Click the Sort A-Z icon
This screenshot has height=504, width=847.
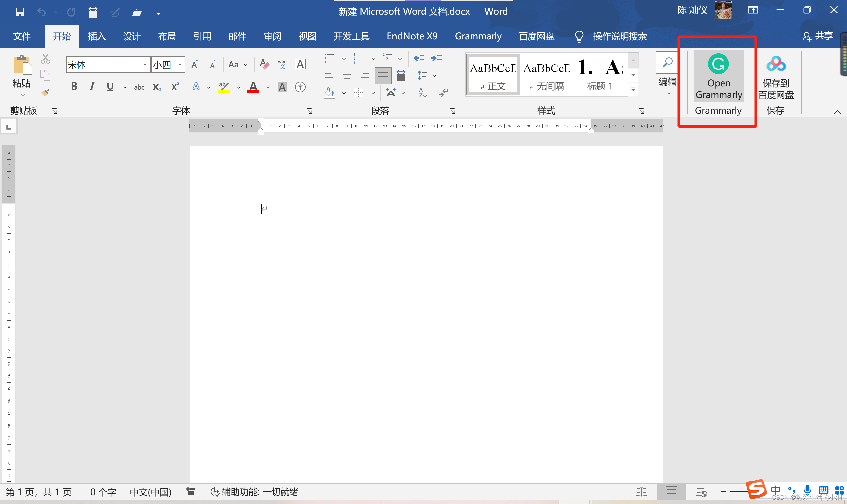422,92
